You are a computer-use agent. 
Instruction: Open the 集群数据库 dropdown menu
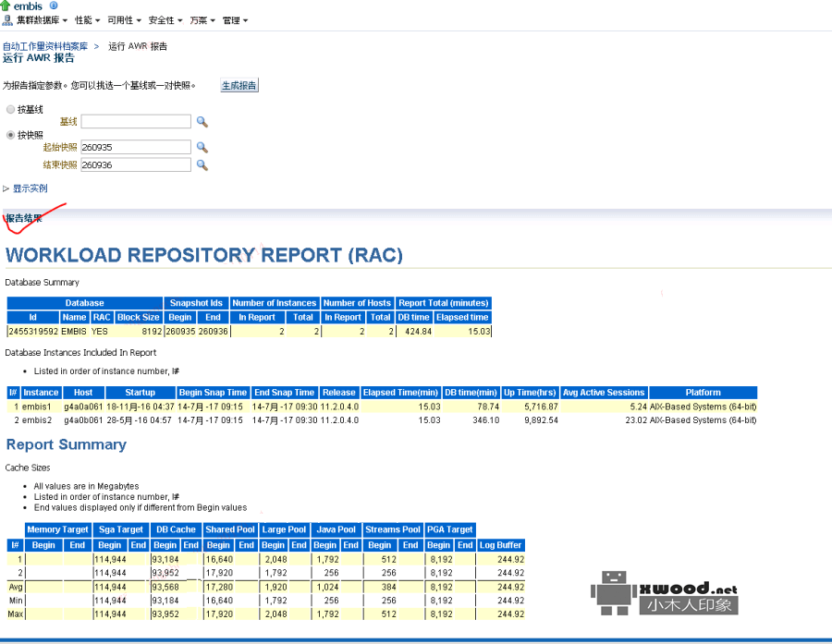pos(42,20)
